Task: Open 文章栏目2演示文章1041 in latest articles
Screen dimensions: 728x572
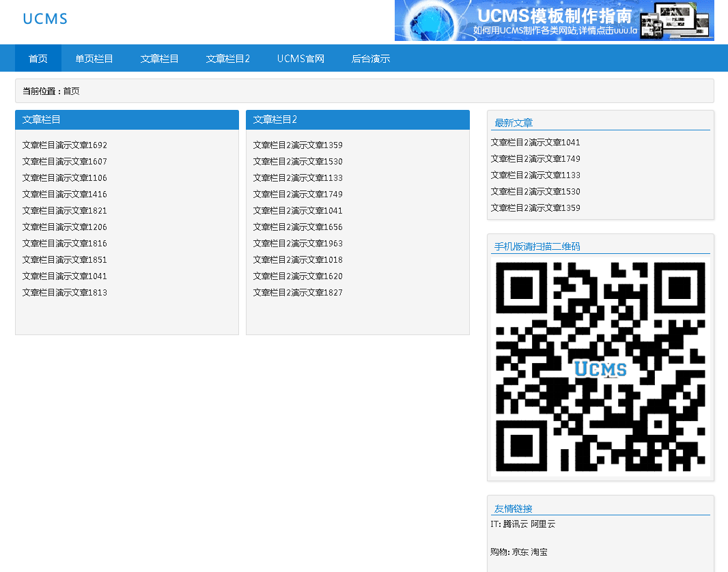Action: click(x=535, y=142)
